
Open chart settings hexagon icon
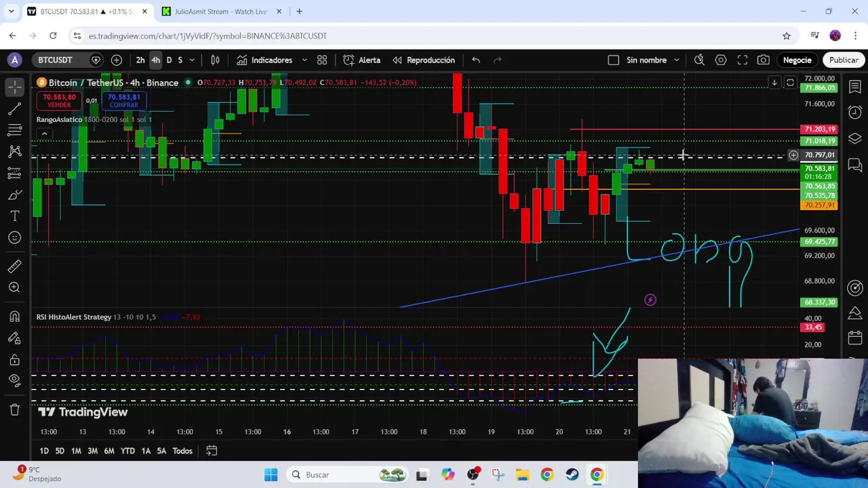click(721, 60)
